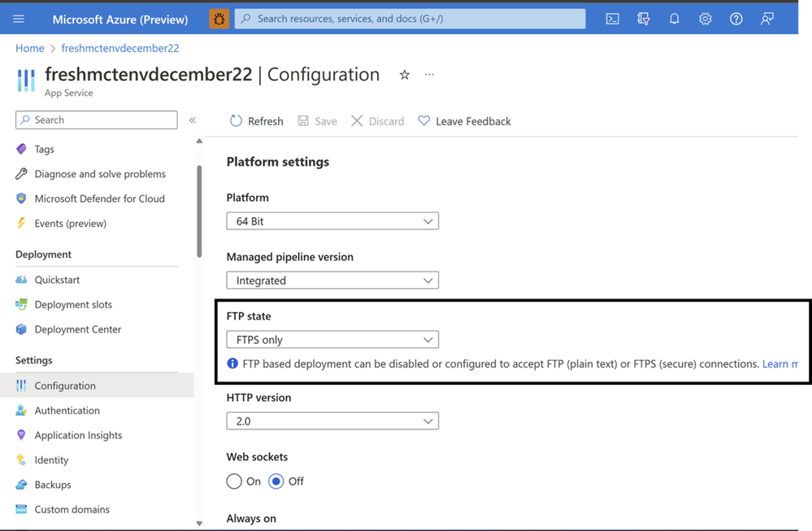Click the freshmctenvdecember22 breadcrumb link

tap(120, 48)
